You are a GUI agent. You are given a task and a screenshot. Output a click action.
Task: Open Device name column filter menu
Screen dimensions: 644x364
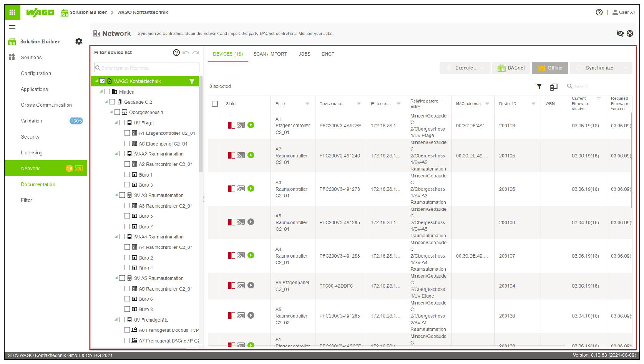coord(359,104)
